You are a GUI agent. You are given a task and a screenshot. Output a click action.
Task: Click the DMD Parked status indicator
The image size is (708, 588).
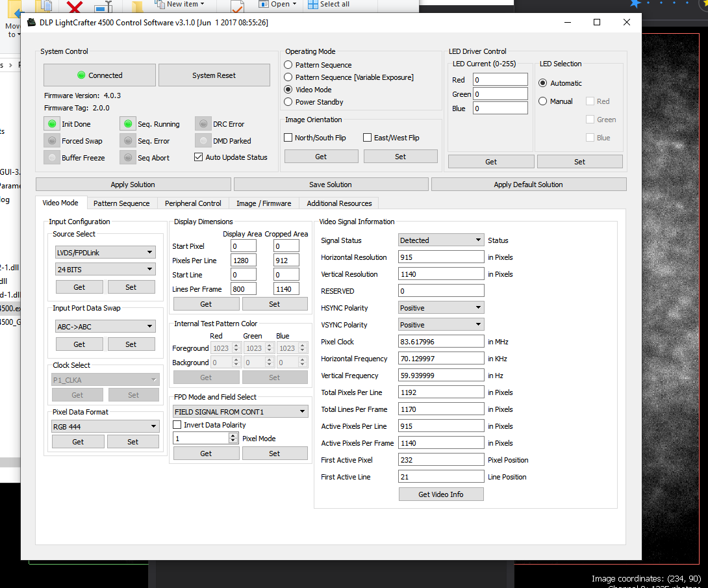pos(203,140)
